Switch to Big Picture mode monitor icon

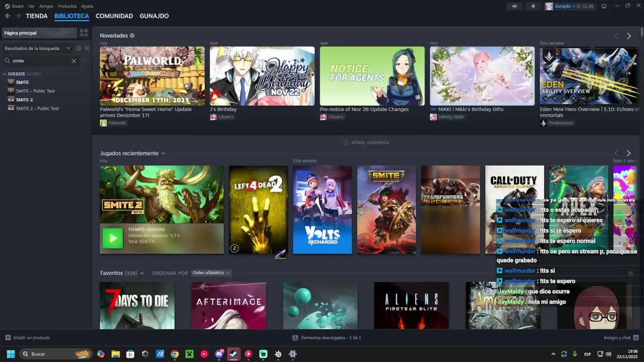pyautogui.click(x=604, y=6)
